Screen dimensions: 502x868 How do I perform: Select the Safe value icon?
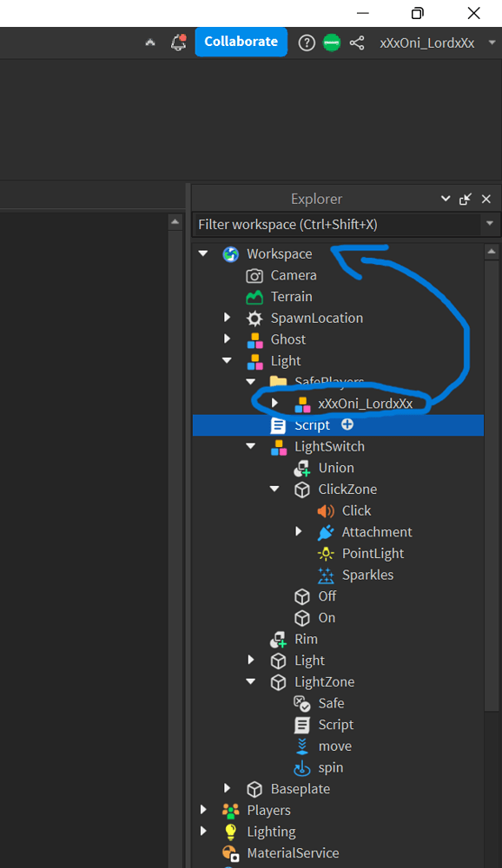(302, 704)
